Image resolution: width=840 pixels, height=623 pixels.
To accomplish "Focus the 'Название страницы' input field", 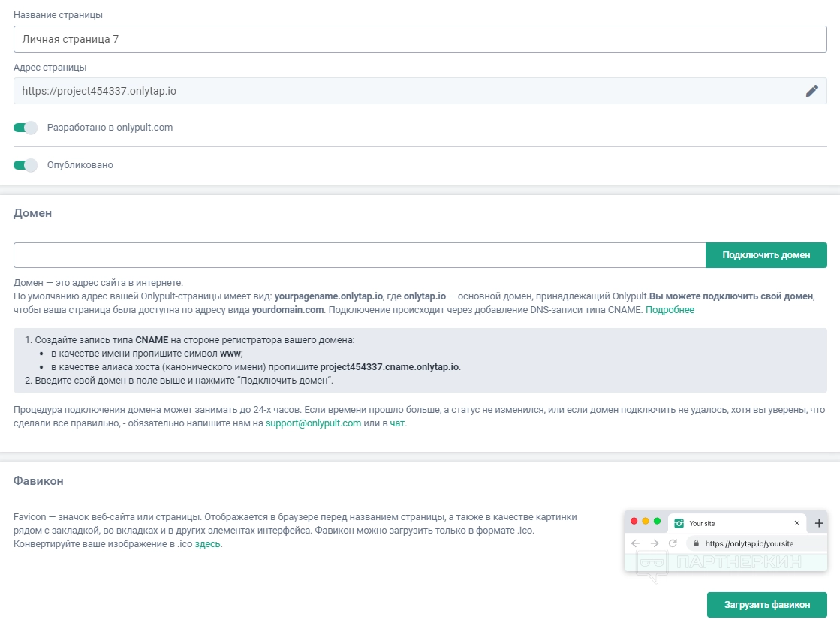I will tap(420, 40).
